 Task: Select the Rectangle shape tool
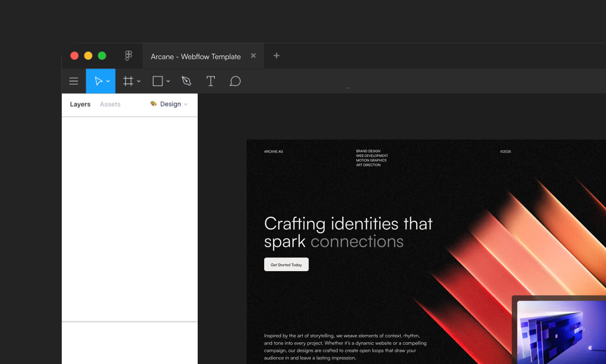(x=157, y=81)
